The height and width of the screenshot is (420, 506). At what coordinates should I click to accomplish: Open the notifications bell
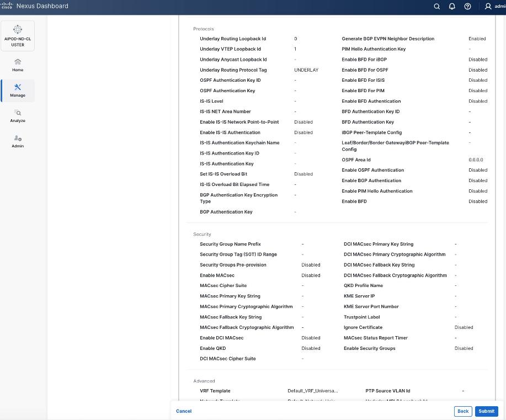click(x=452, y=6)
